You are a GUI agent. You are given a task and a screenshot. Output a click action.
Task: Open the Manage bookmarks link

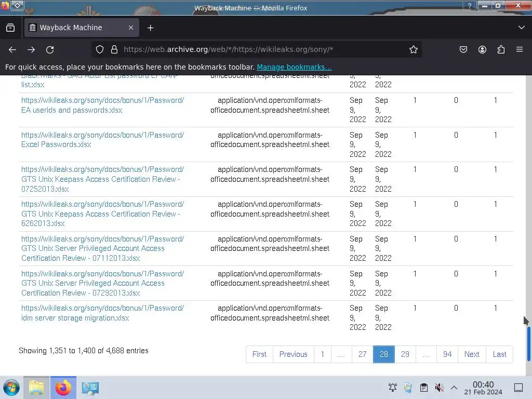[x=294, y=67]
